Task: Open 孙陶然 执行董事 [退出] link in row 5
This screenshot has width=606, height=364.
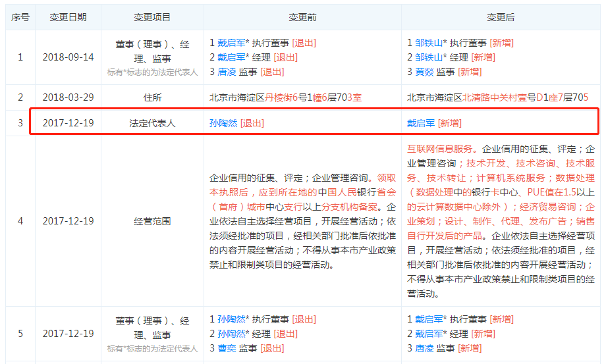Action: click(x=231, y=319)
